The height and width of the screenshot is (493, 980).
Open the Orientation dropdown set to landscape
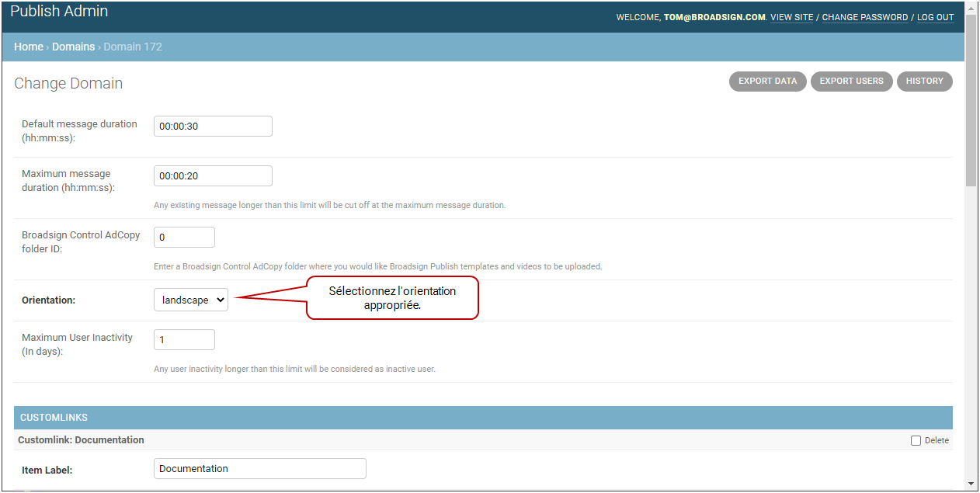coord(191,300)
